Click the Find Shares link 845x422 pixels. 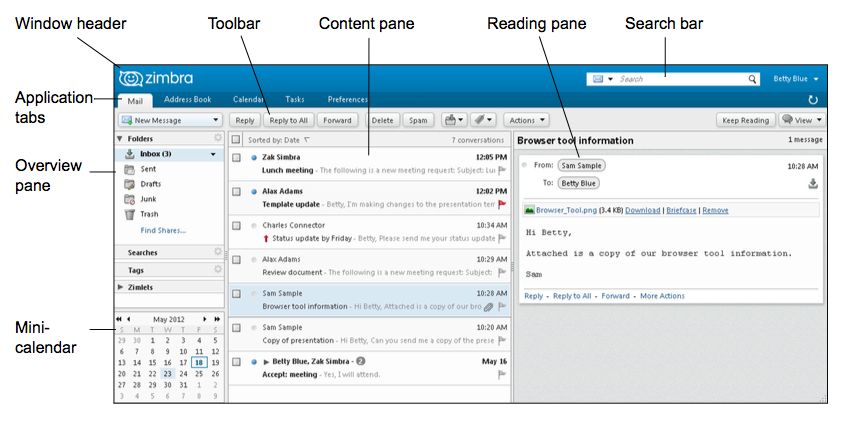tap(163, 231)
